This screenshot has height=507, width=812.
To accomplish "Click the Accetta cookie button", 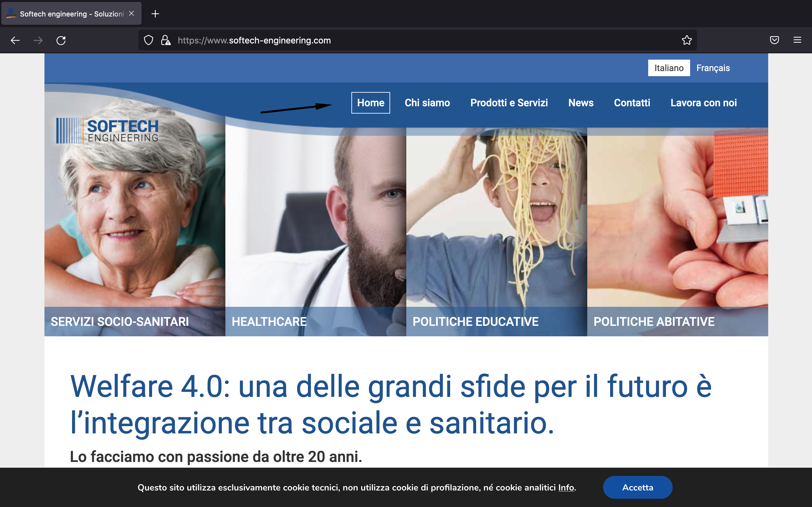I will 637,487.
